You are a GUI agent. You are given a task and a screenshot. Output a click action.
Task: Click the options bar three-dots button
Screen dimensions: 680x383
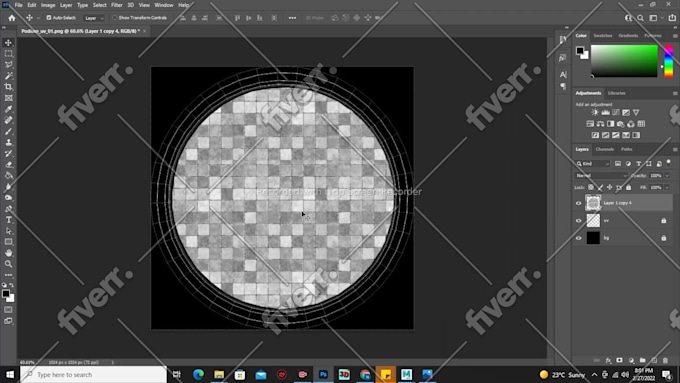pyautogui.click(x=292, y=18)
